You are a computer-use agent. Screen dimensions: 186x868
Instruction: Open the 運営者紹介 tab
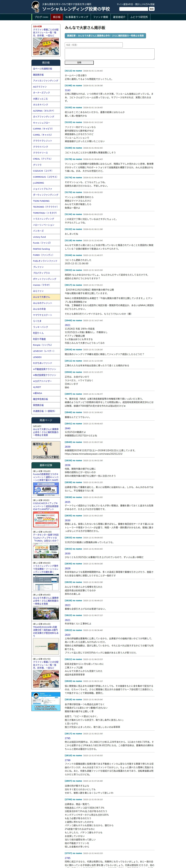pyautogui.click(x=119, y=17)
